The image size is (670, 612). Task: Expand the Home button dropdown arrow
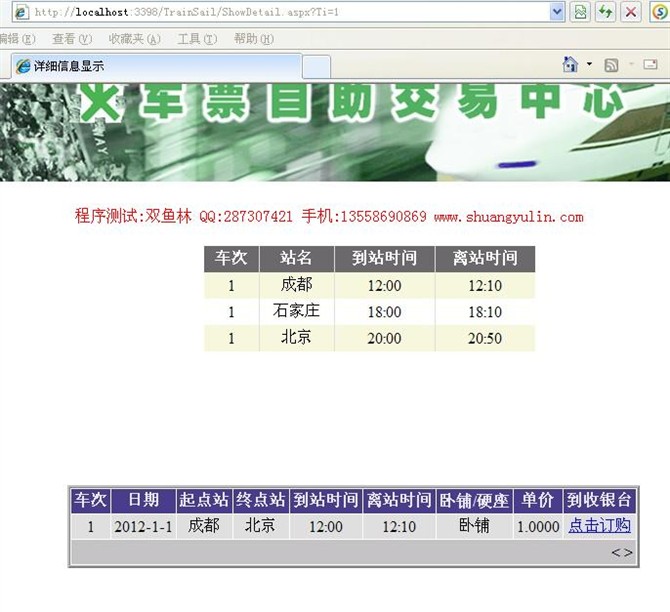(589, 65)
